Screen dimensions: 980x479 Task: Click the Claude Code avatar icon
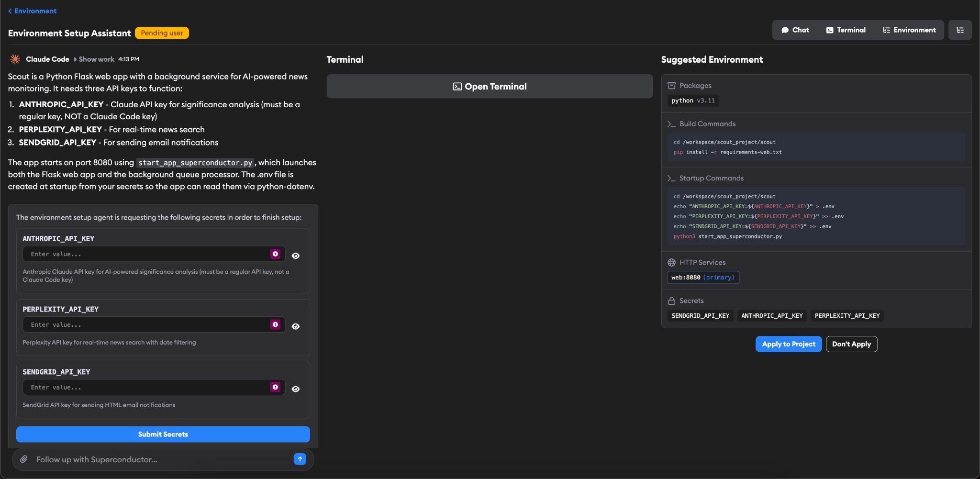[15, 58]
